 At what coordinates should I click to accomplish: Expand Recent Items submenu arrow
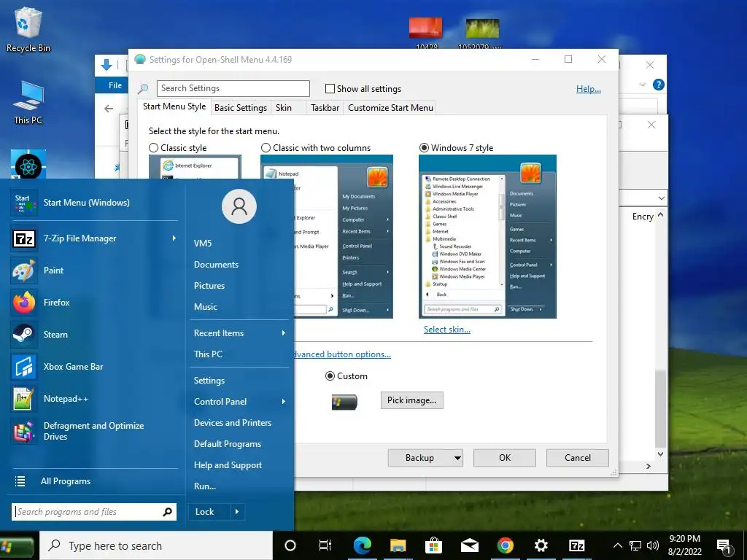click(x=284, y=332)
